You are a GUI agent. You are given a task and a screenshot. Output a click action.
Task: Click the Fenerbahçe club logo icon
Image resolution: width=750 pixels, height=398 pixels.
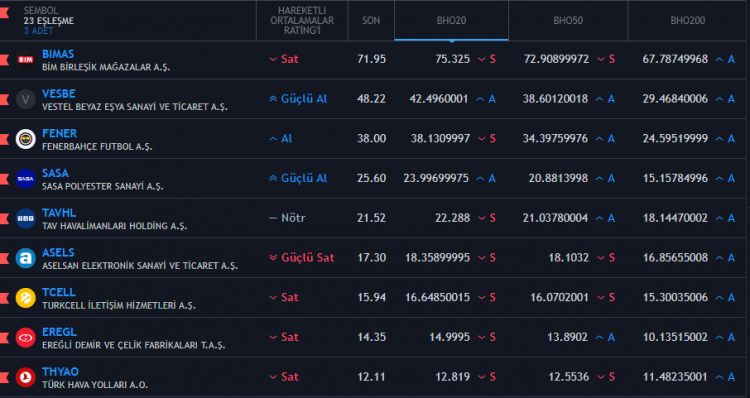(x=25, y=139)
